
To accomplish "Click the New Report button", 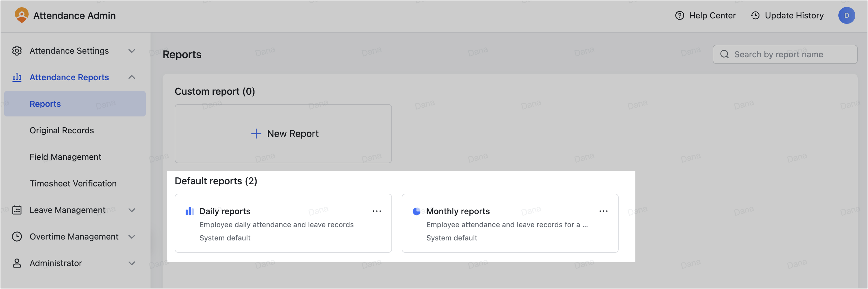I will coord(283,134).
